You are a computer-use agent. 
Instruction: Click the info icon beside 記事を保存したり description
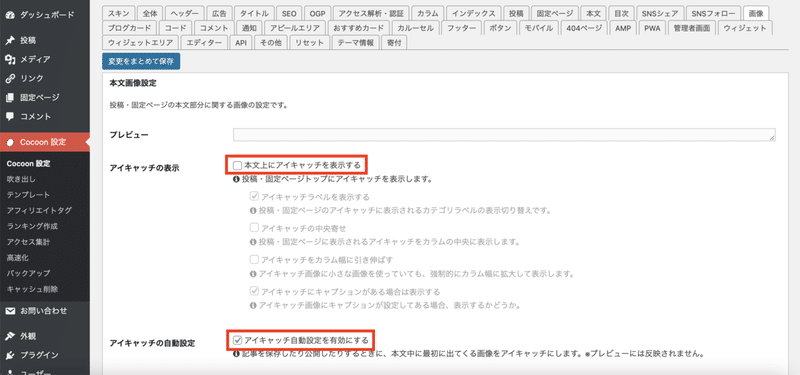[x=236, y=353]
